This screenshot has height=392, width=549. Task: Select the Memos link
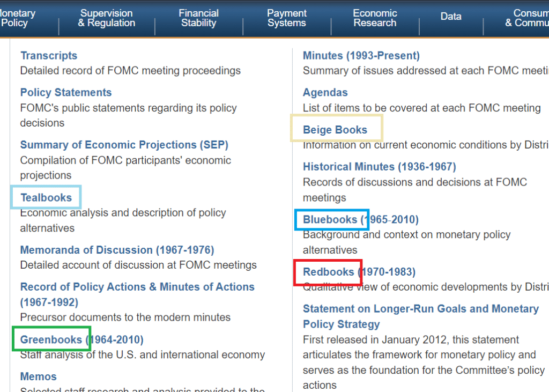38,376
